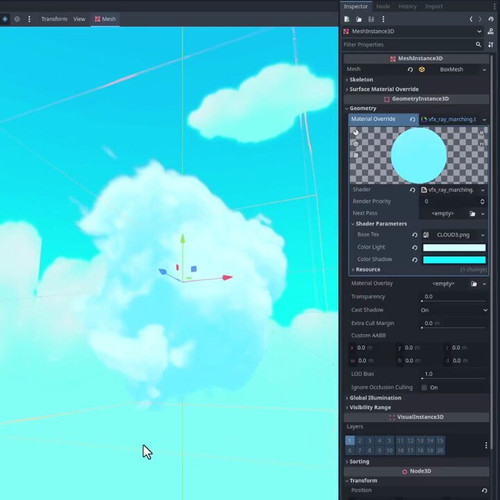This screenshot has width=500, height=500.
Task: Click the blue icon at the viewport toolbar's left edge
Action: [x=5, y=19]
